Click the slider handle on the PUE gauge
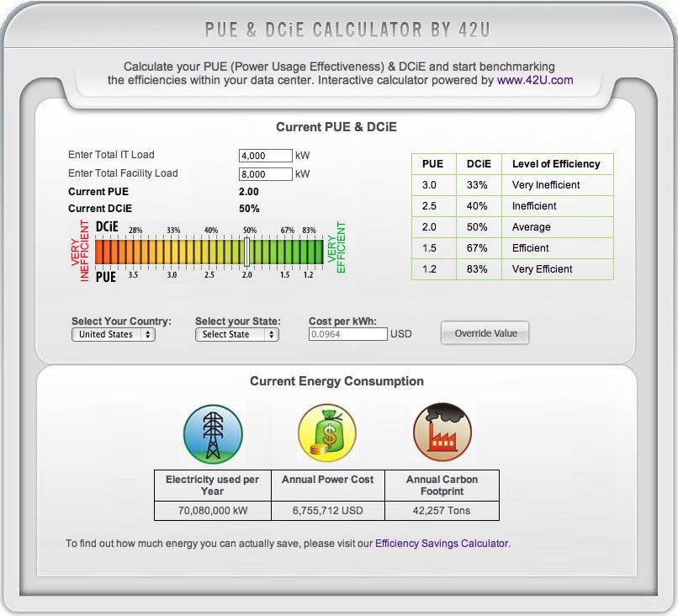The image size is (678, 616). [x=247, y=252]
